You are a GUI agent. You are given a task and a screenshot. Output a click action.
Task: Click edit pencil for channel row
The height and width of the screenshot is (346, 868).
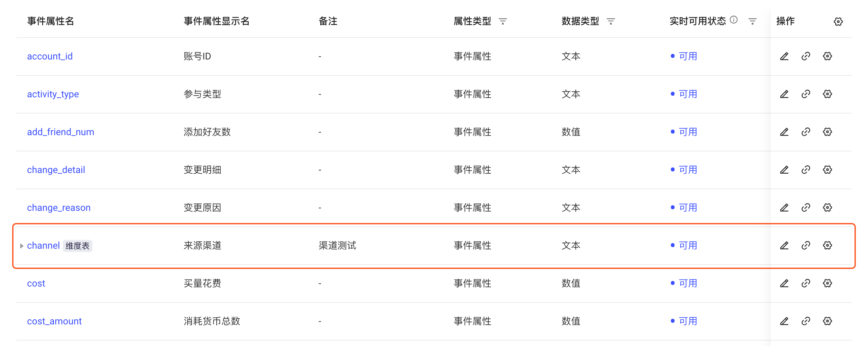click(x=784, y=245)
